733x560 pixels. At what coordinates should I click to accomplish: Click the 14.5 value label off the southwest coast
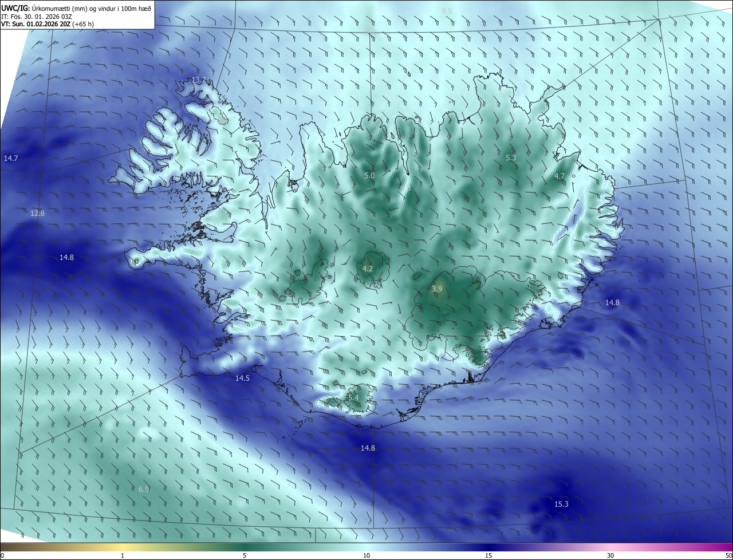[x=242, y=378]
